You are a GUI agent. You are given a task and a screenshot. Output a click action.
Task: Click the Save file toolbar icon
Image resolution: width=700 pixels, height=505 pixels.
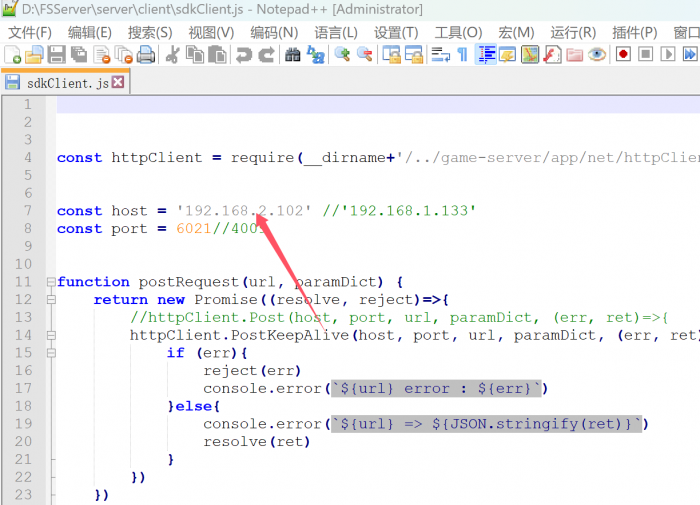[x=57, y=55]
